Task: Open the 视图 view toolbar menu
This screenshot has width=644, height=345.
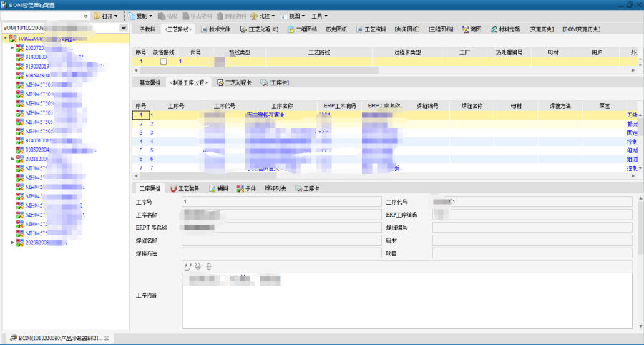Action: 293,16
